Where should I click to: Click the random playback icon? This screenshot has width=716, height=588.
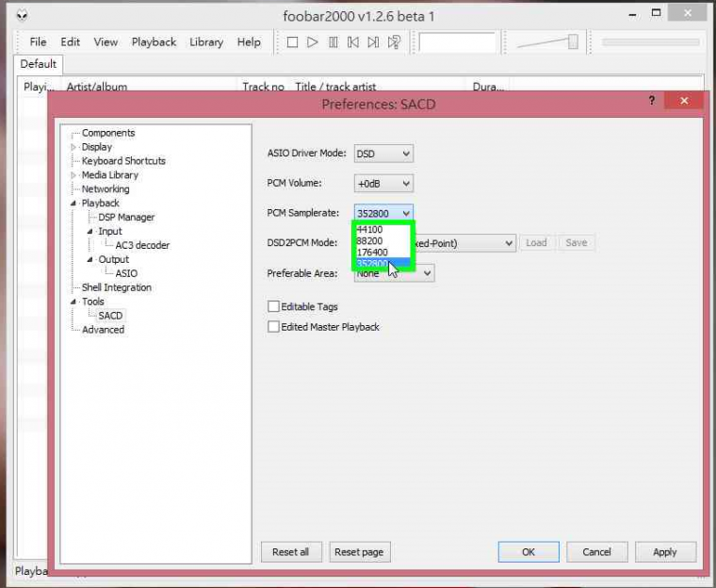pos(395,42)
